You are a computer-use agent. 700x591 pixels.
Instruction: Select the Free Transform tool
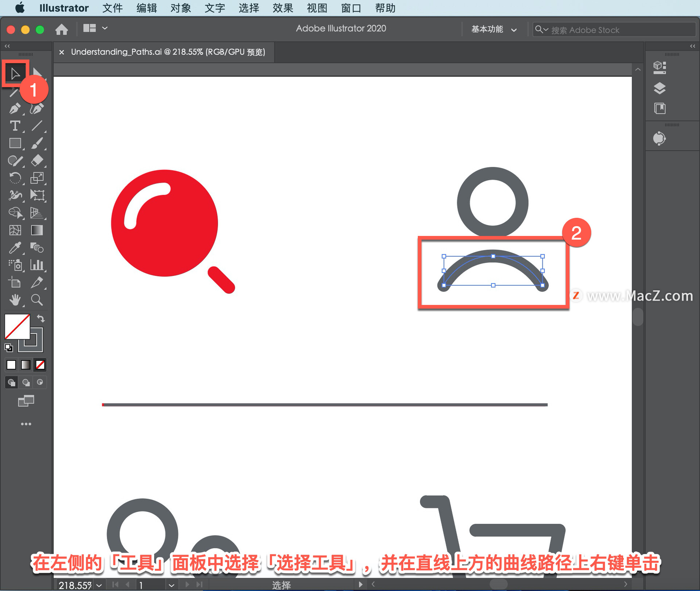point(37,196)
